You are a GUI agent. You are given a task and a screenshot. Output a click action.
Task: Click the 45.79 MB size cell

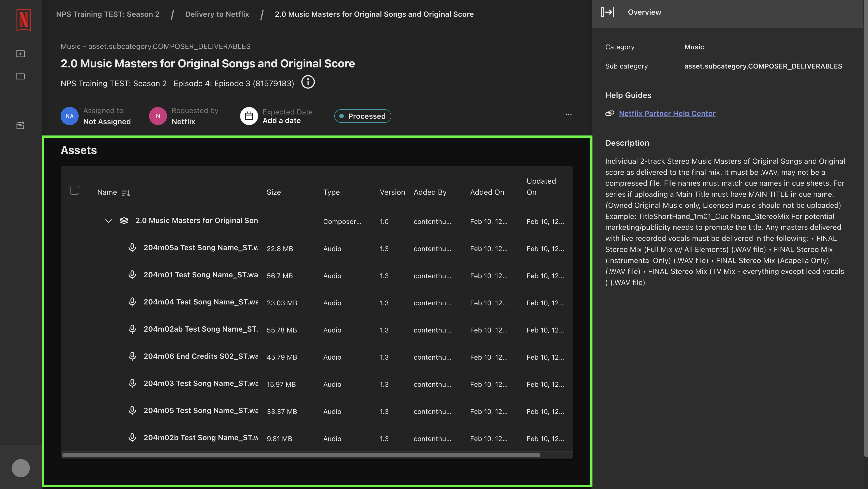point(282,357)
